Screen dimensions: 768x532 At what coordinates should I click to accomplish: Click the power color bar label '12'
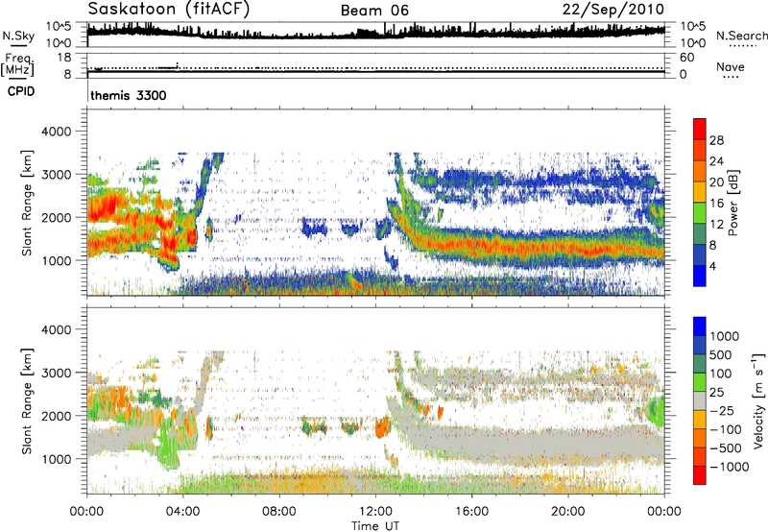(x=716, y=225)
